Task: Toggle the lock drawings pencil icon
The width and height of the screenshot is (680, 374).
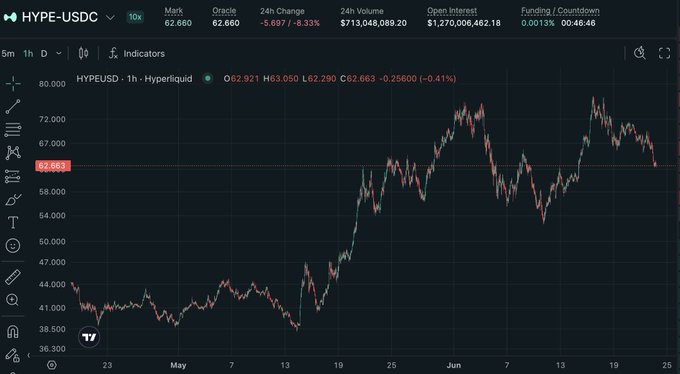Action: [x=13, y=355]
